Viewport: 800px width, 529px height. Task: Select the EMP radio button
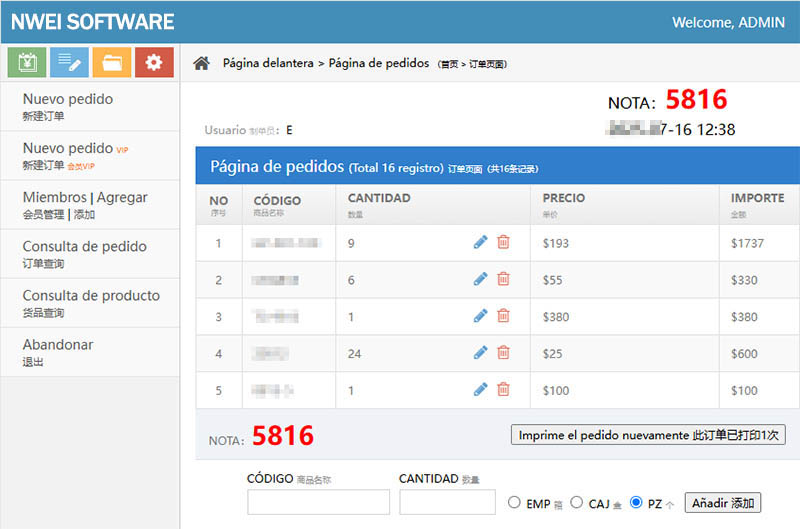point(515,502)
